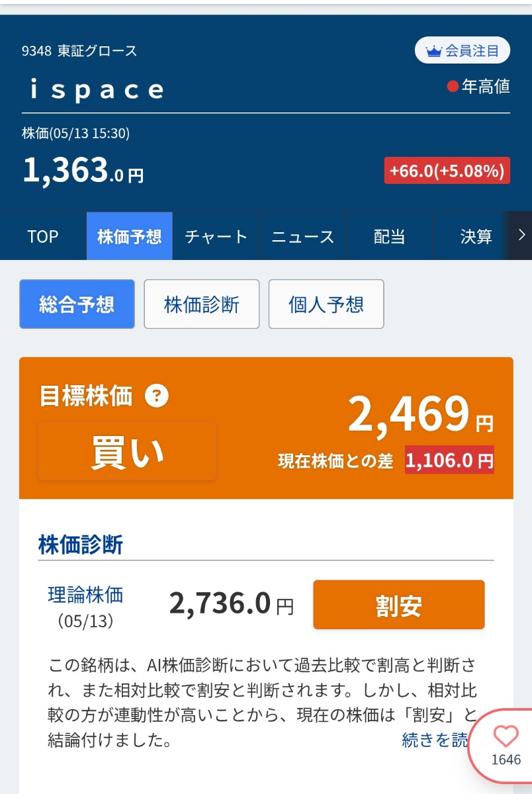
Task: Switch to 個人予想 view
Action: click(x=326, y=304)
